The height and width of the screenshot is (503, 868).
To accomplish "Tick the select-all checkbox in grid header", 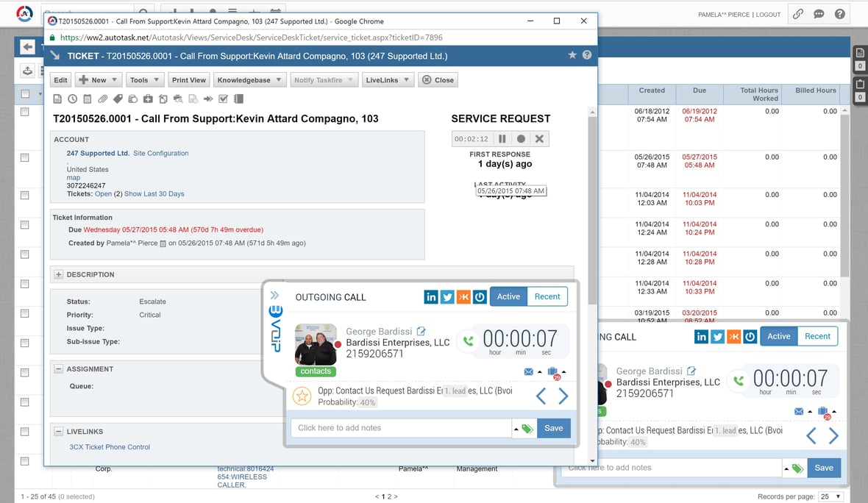I will pyautogui.click(x=25, y=94).
